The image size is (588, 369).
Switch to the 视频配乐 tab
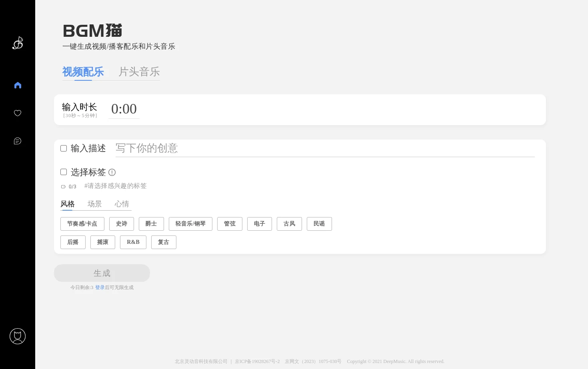click(x=83, y=72)
